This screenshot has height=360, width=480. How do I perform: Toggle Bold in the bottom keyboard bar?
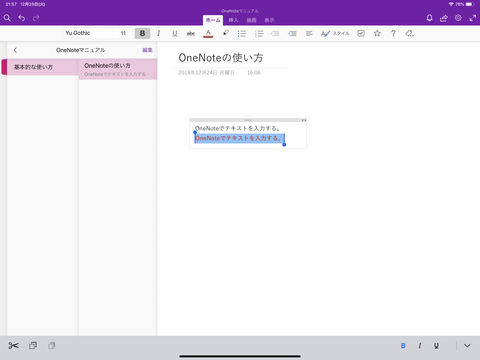click(x=403, y=346)
